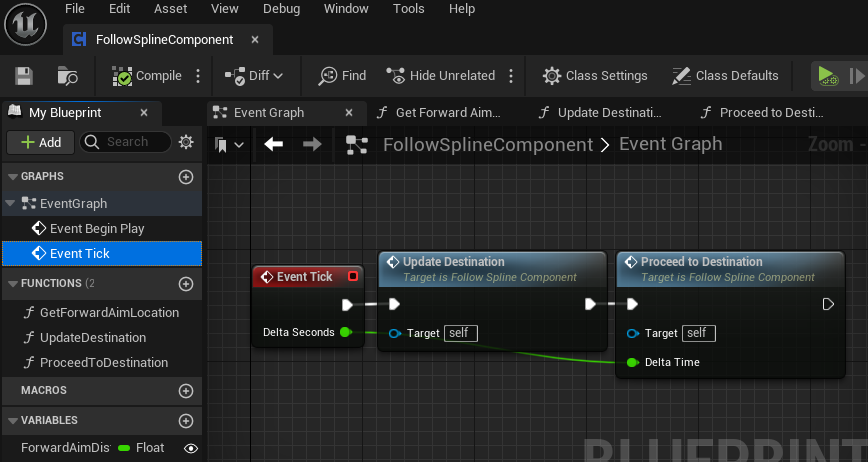Switch to Update Destination function tab
The height and width of the screenshot is (462, 868).
click(x=601, y=113)
